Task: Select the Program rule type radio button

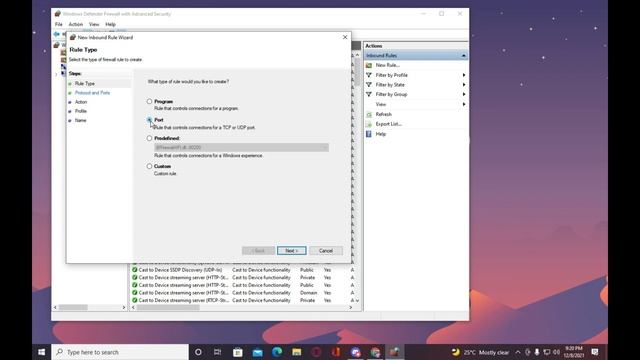Action: point(149,101)
